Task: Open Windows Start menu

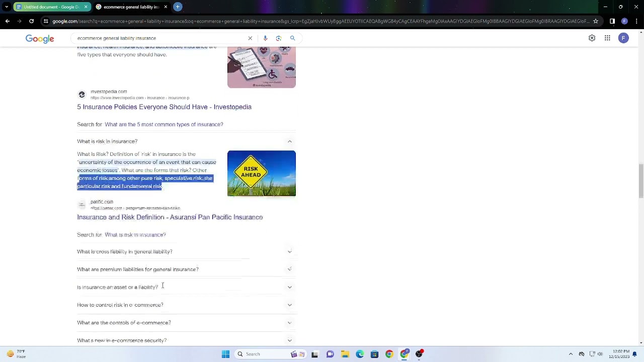Action: tap(225, 354)
